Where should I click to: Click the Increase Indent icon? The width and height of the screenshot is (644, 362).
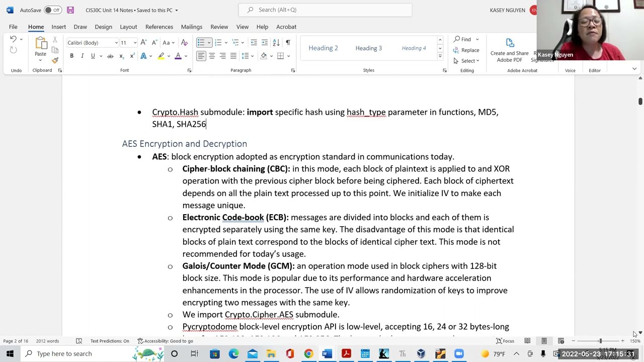point(265,43)
